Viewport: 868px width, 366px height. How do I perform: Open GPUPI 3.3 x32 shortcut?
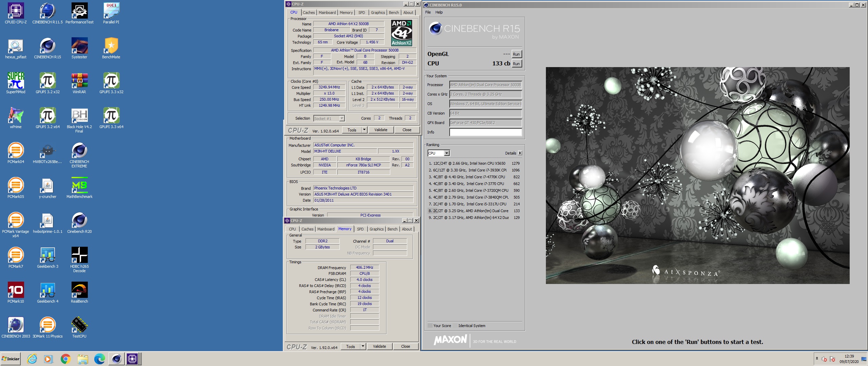[111, 83]
